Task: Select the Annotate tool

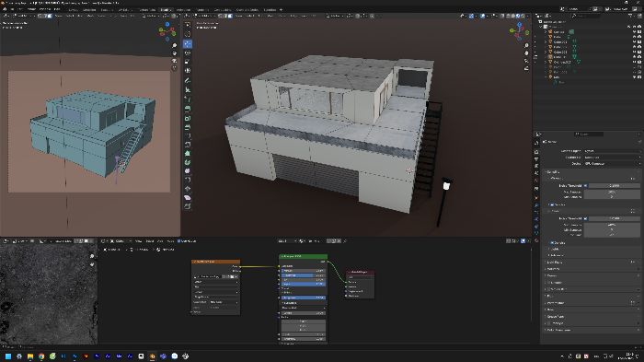Action: 188,81
